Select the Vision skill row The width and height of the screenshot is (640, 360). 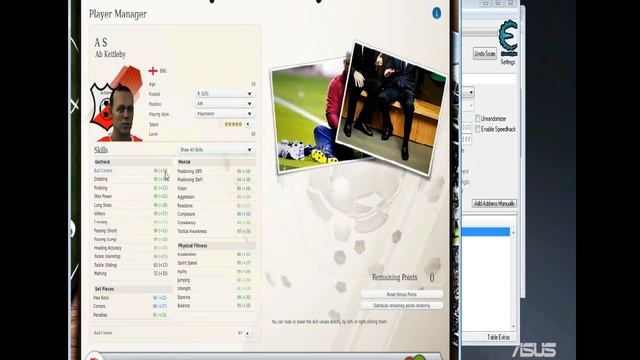215,189
